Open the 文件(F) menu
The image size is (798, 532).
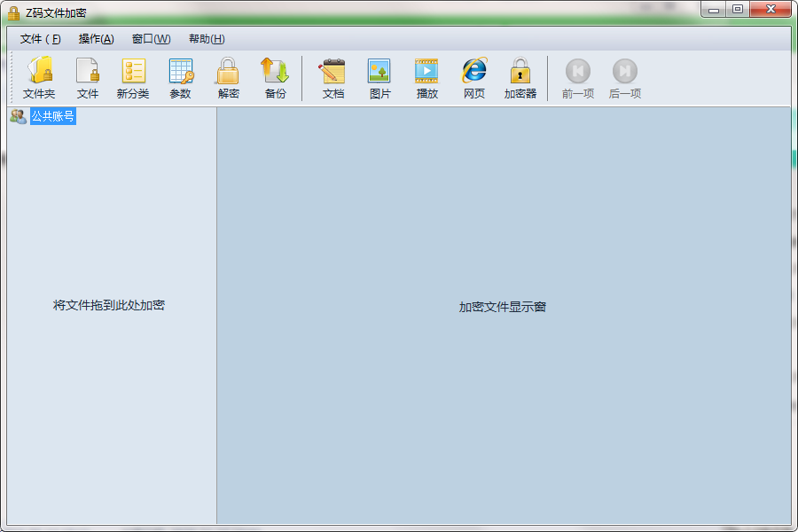click(x=41, y=39)
